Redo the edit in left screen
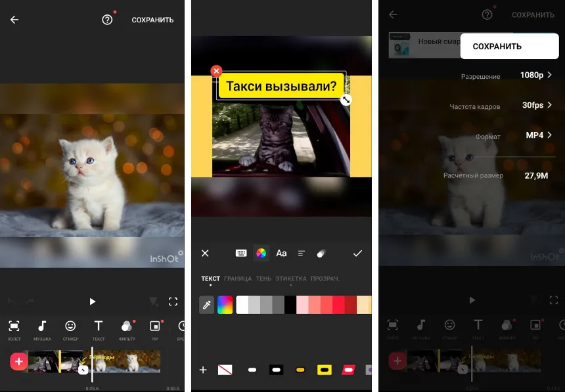This screenshot has width=565, height=392. point(30,301)
